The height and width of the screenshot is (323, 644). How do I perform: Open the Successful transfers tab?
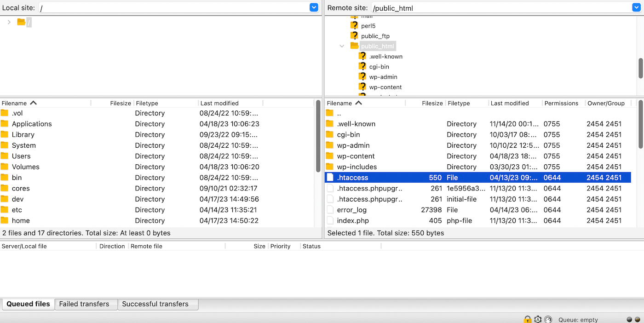pyautogui.click(x=157, y=304)
